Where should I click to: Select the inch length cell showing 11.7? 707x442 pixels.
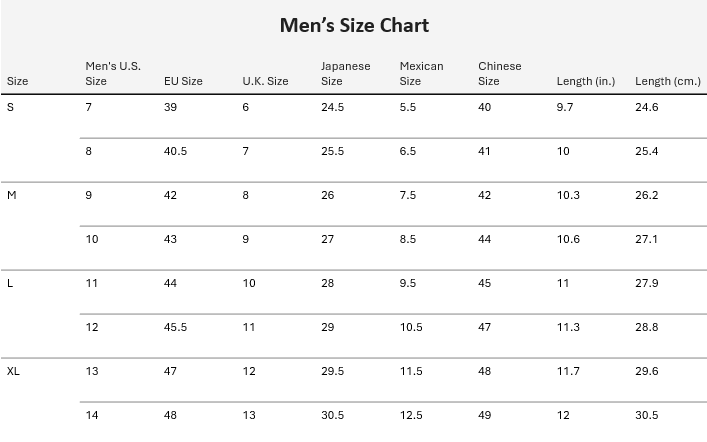[x=568, y=371]
